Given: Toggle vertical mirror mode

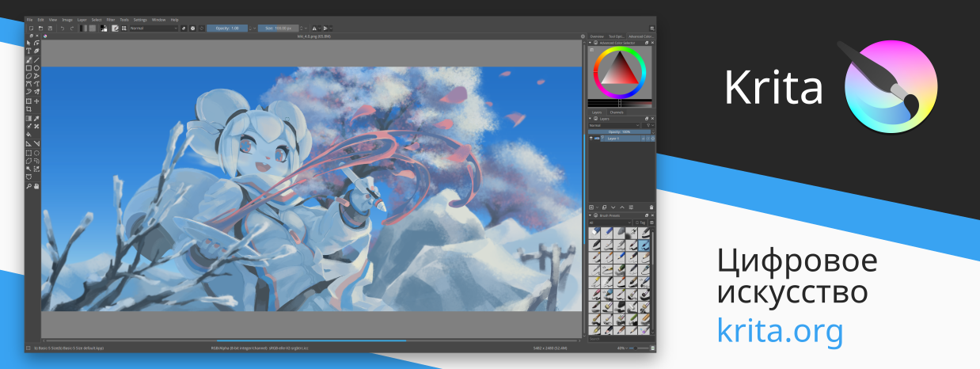Looking at the screenshot, I should click(x=325, y=29).
